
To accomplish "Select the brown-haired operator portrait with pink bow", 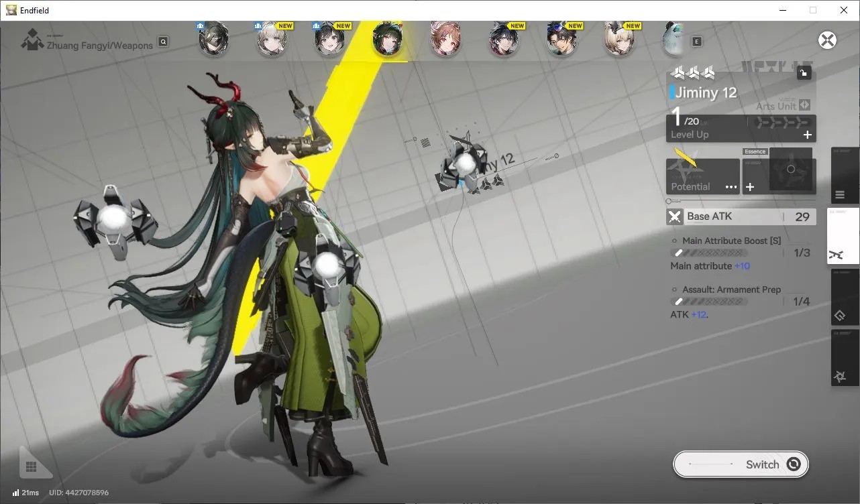I will click(x=445, y=39).
